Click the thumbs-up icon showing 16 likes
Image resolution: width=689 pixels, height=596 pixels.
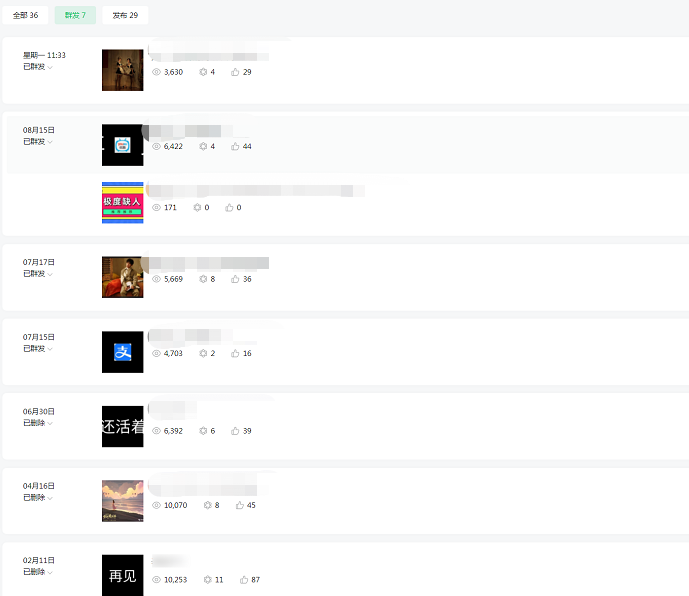235,353
